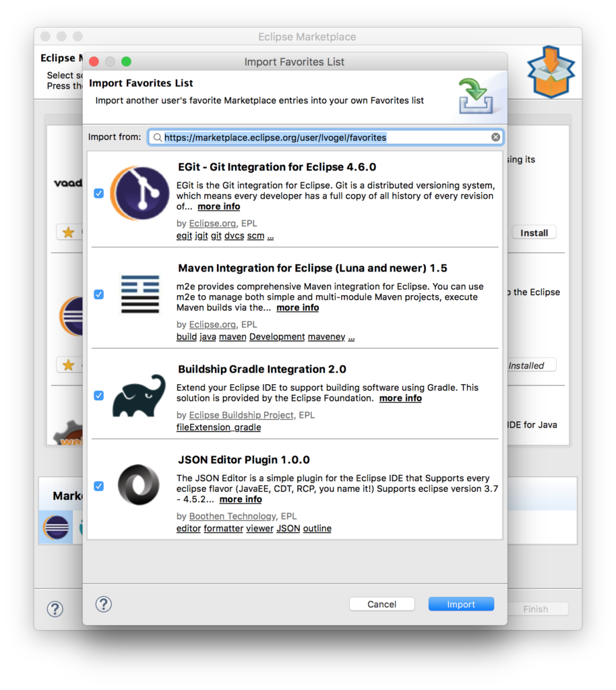Click the scm tag

click(255, 236)
